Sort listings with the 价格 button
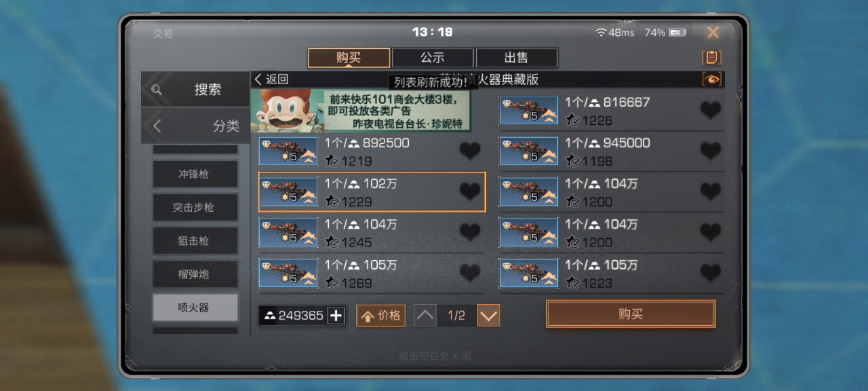Image resolution: width=868 pixels, height=391 pixels. tap(380, 316)
